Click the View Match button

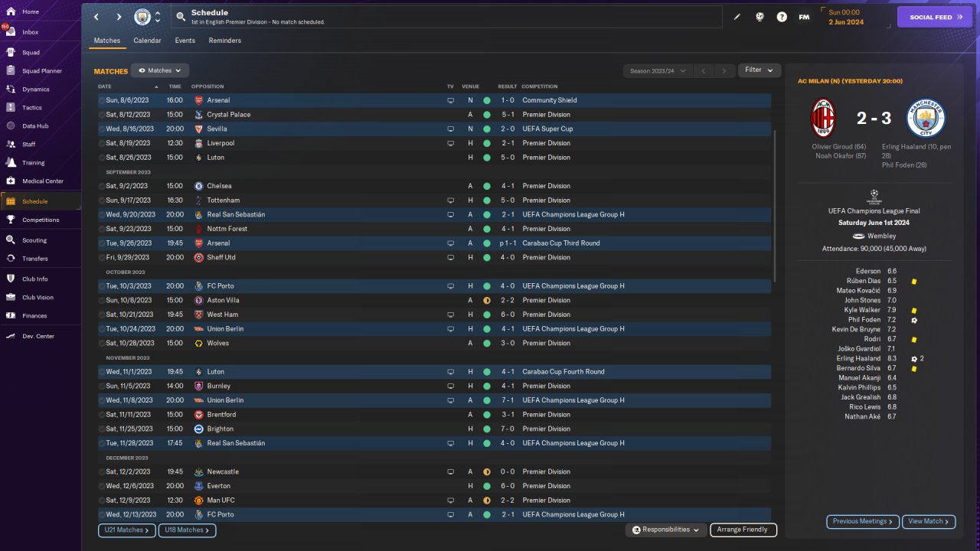click(x=929, y=521)
